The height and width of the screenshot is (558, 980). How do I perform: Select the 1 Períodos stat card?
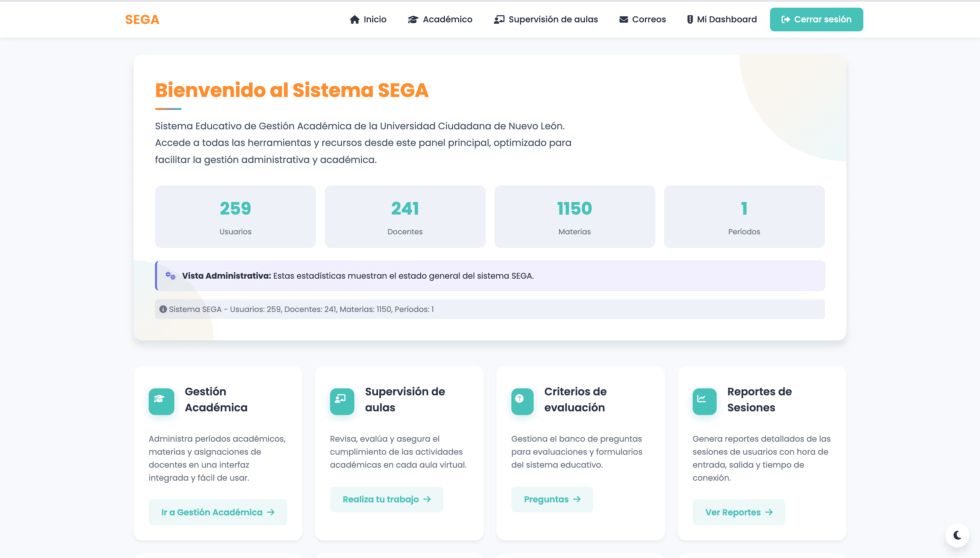(x=744, y=217)
